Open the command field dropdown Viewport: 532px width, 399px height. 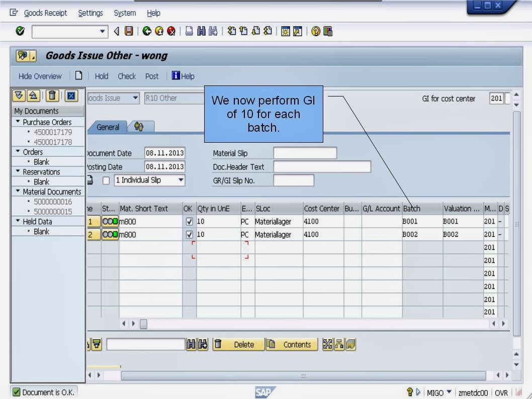pos(102,32)
